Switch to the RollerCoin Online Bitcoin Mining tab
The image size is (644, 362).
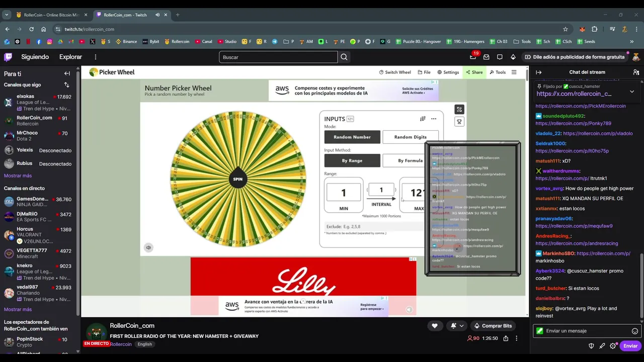(51, 15)
